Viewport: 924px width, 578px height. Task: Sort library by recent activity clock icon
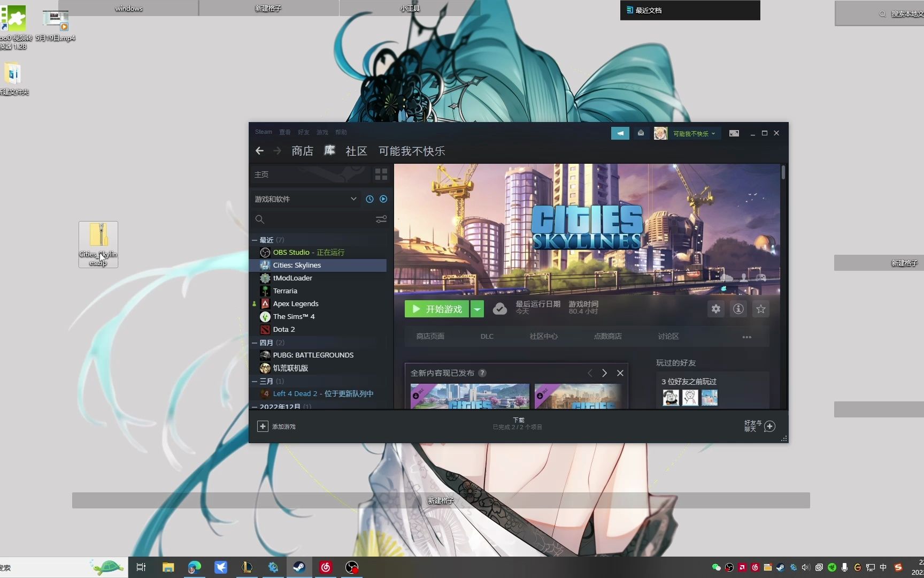point(369,199)
